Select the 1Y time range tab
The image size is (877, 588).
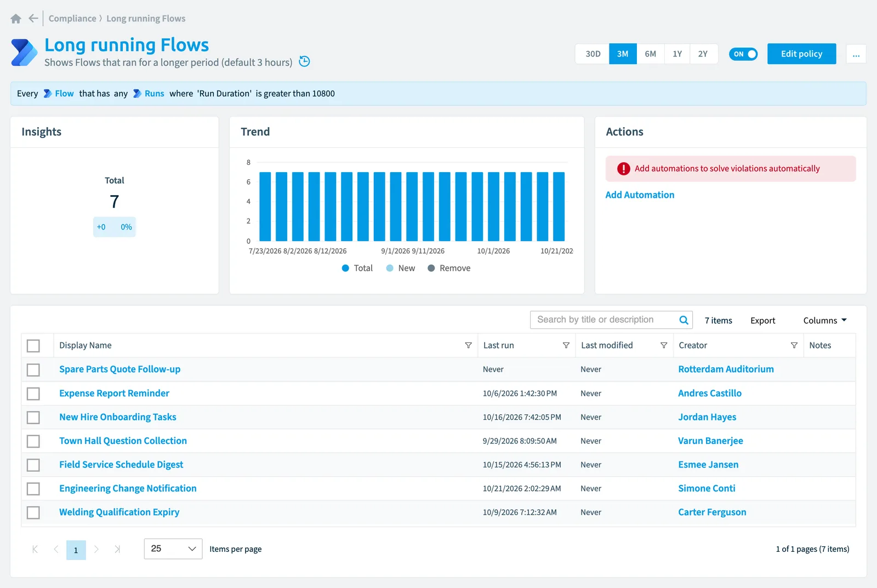click(x=677, y=54)
